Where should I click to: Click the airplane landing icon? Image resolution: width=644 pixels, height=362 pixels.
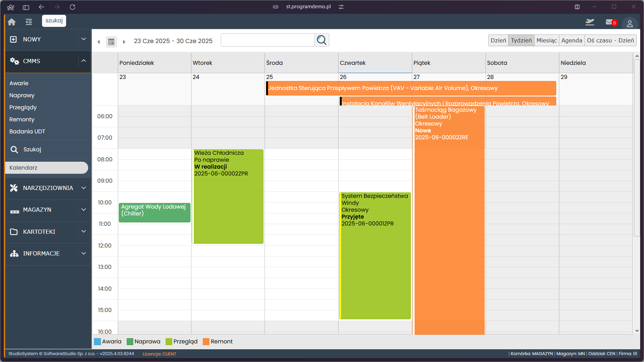[x=590, y=22]
